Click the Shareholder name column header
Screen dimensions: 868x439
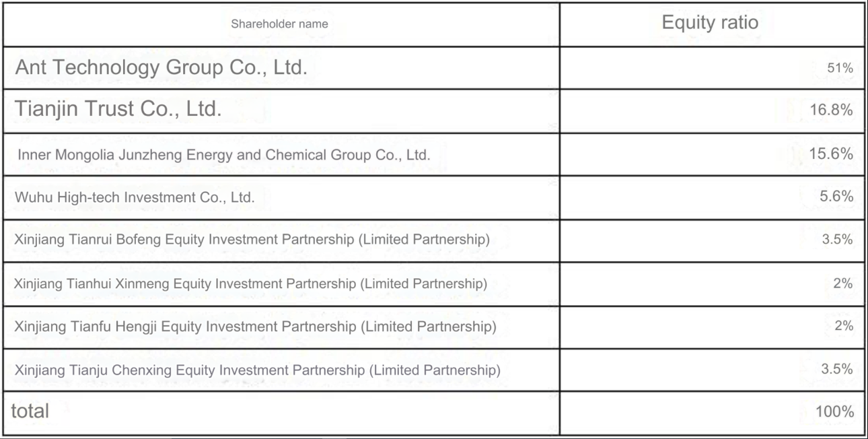point(279,24)
